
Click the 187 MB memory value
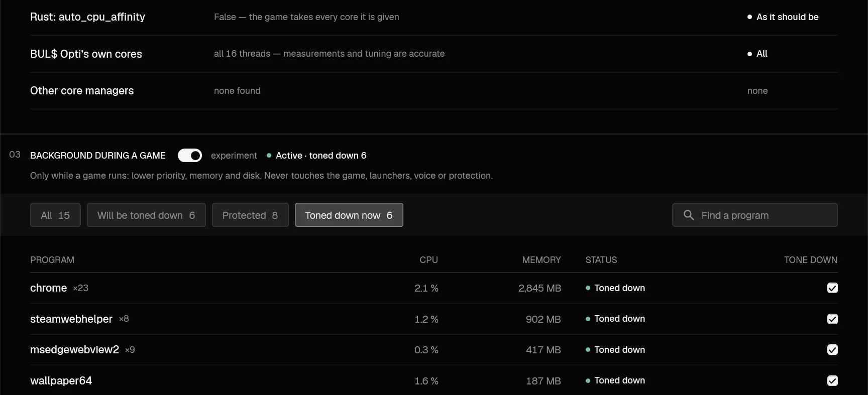click(x=543, y=381)
